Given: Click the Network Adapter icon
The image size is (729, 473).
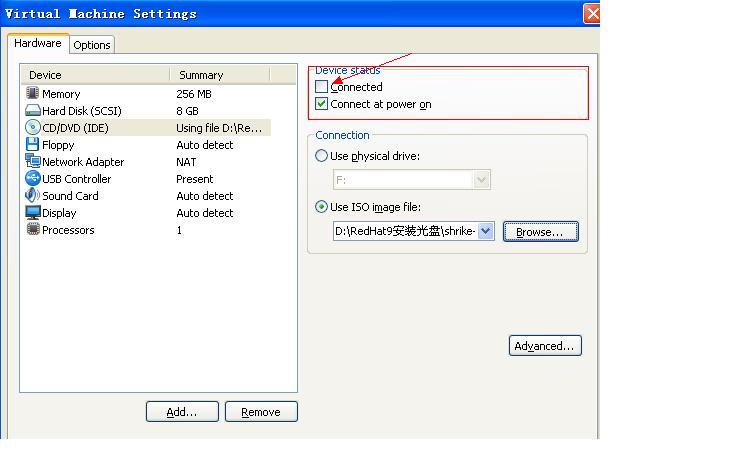Looking at the screenshot, I should [x=33, y=161].
